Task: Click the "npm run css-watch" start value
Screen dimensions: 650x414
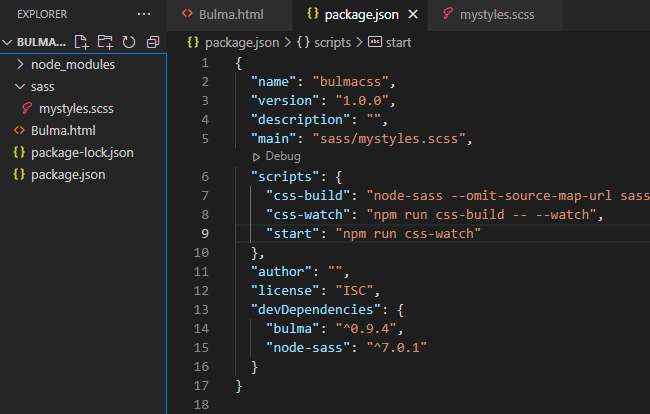Action: 408,234
